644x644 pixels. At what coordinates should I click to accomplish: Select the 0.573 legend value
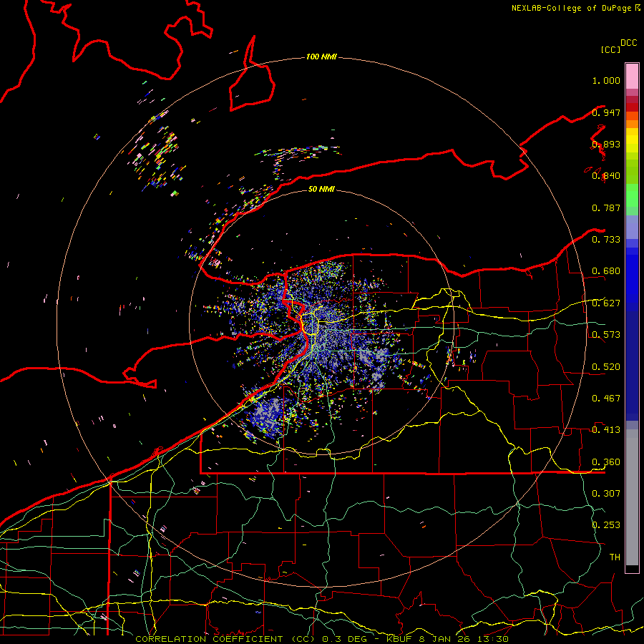click(x=606, y=335)
